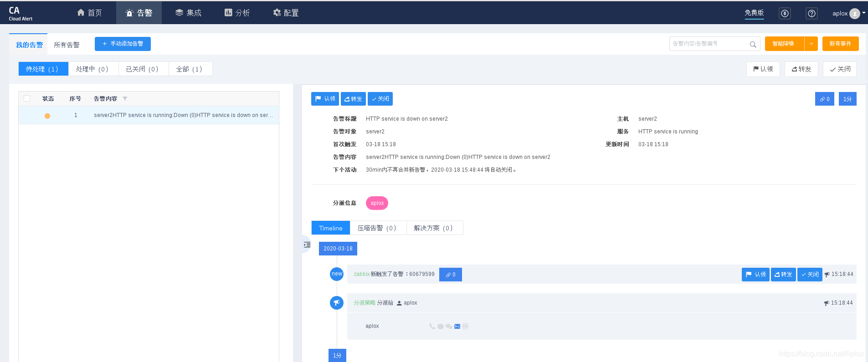Open the 告警内容 column filter funnel
Viewport: 868px width, 362px height.
tap(125, 99)
